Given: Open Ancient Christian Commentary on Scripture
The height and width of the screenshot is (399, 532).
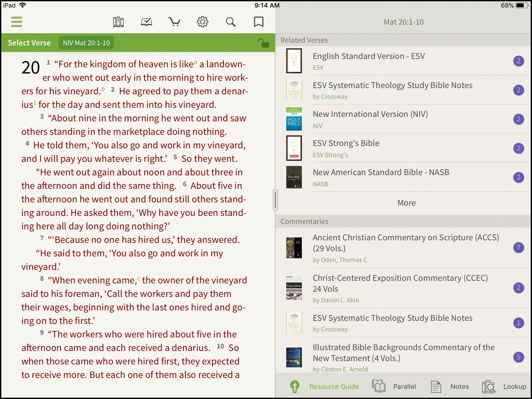Looking at the screenshot, I should point(403,248).
